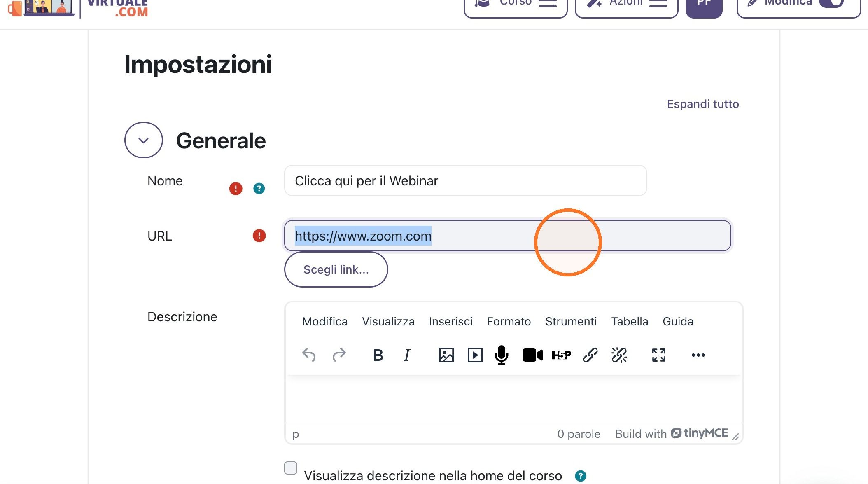Screen dimensions: 868x484
Task: Toggle fullscreen mode in the editor
Action: pyautogui.click(x=659, y=355)
